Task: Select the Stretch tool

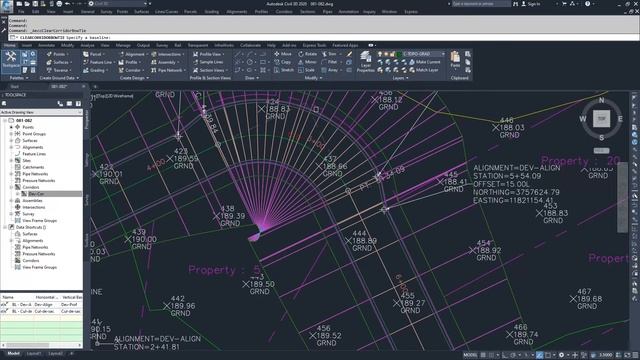Action: tap(284, 70)
